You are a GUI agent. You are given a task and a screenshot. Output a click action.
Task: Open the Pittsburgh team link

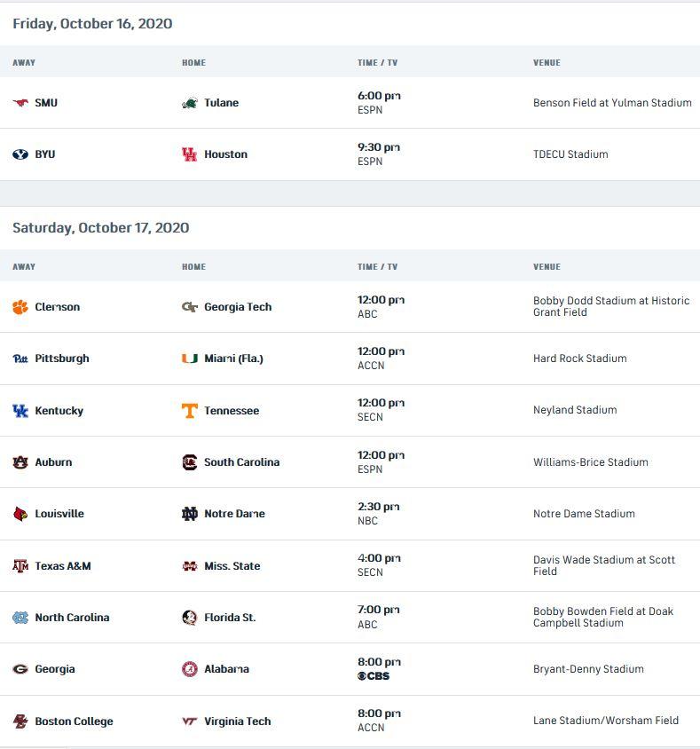point(62,359)
